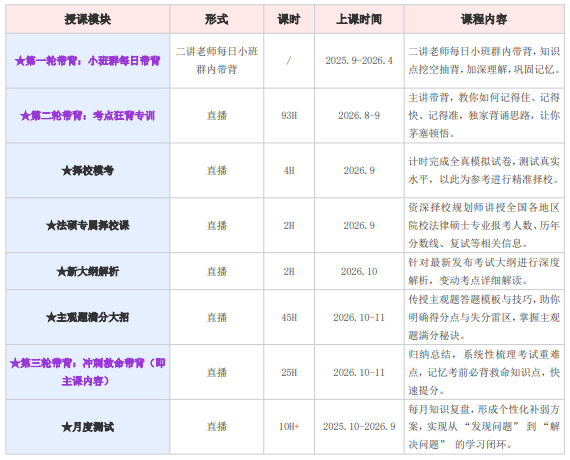Click the 93H hours cell
The width and height of the screenshot is (570, 460).
coord(289,116)
